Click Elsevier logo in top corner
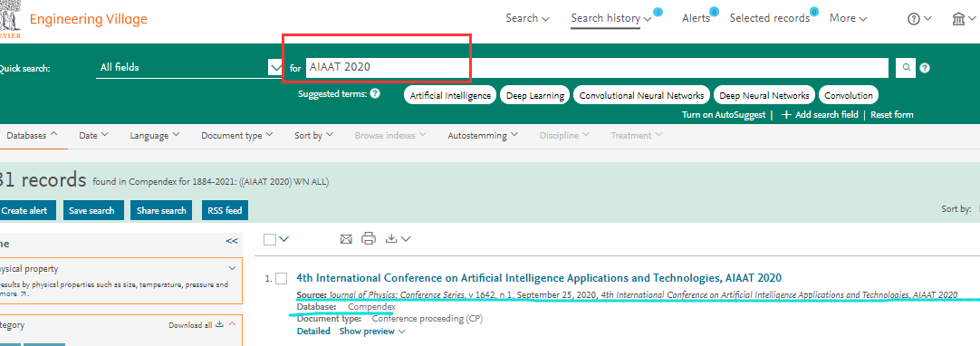The width and height of the screenshot is (980, 346). (x=10, y=19)
